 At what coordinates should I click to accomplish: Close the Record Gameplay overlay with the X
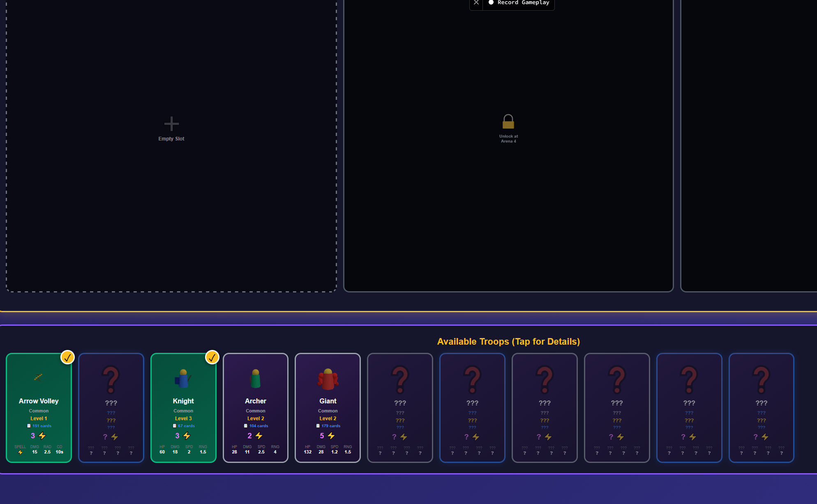coord(476,3)
